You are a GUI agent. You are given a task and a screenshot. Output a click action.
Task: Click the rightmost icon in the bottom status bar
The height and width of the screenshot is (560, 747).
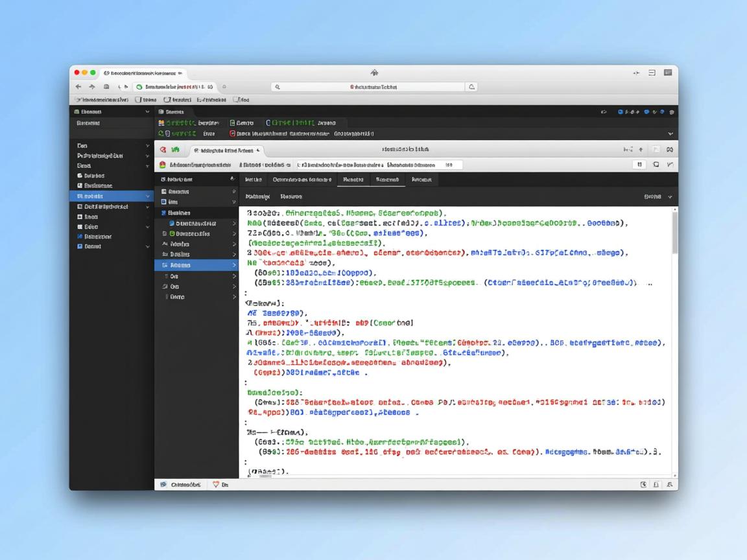[669, 484]
